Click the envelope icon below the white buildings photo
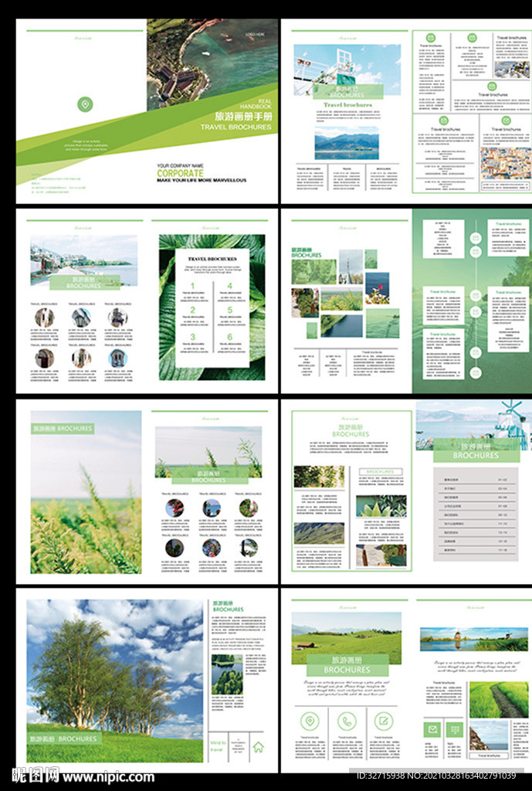The height and width of the screenshot is (791, 532). (x=492, y=86)
